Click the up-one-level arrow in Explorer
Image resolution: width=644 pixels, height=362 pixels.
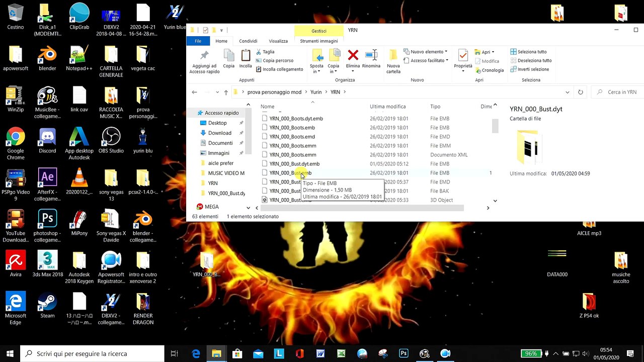pos(226,92)
